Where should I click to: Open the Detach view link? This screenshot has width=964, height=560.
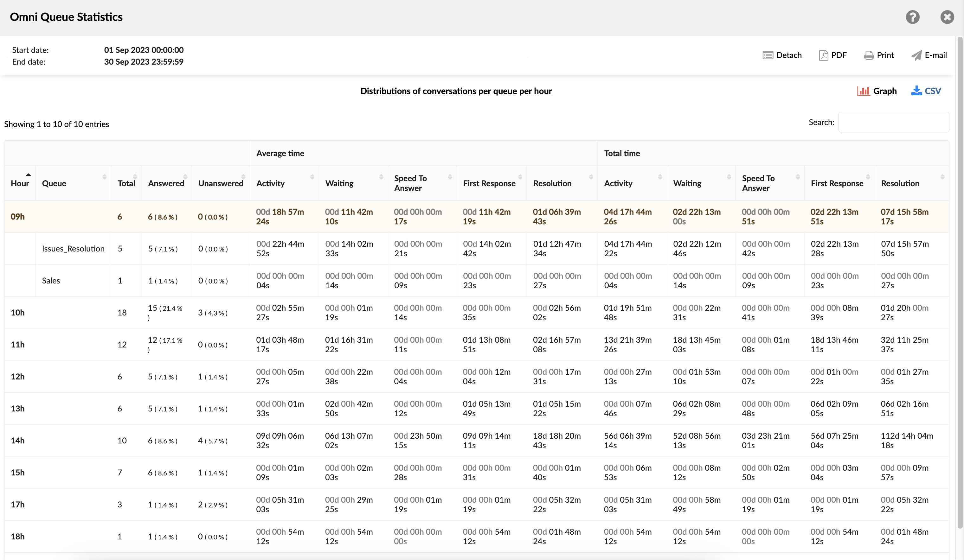tap(788, 55)
